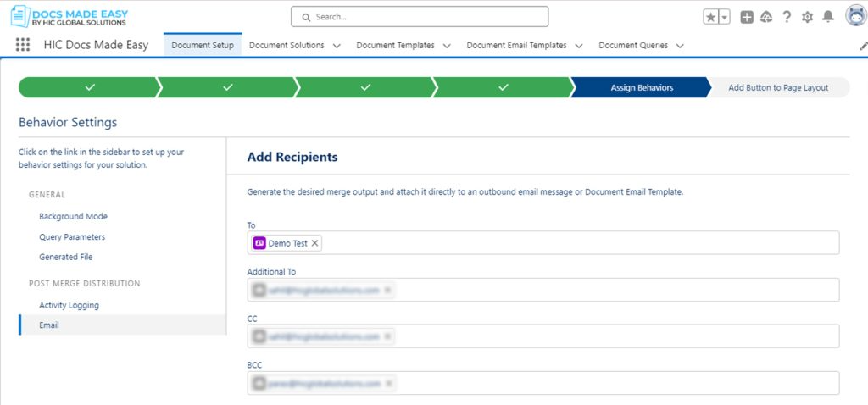
Task: Open the Document Queries tab
Action: [x=633, y=46]
